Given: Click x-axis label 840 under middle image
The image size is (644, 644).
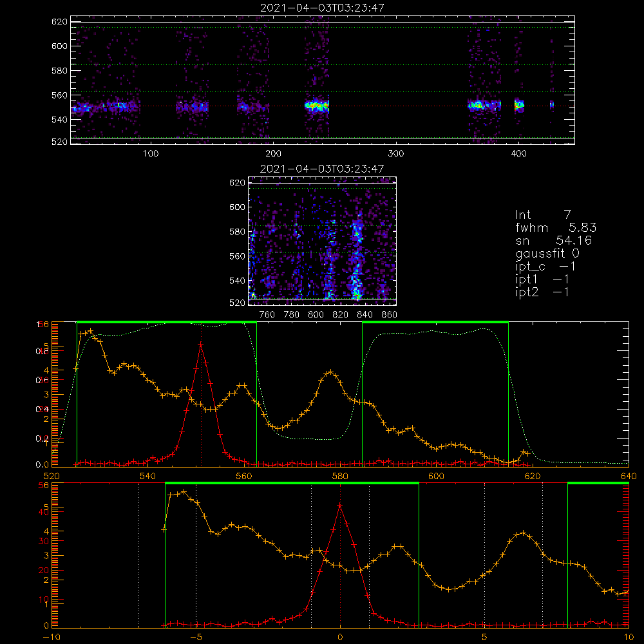Looking at the screenshot, I should click(365, 315).
